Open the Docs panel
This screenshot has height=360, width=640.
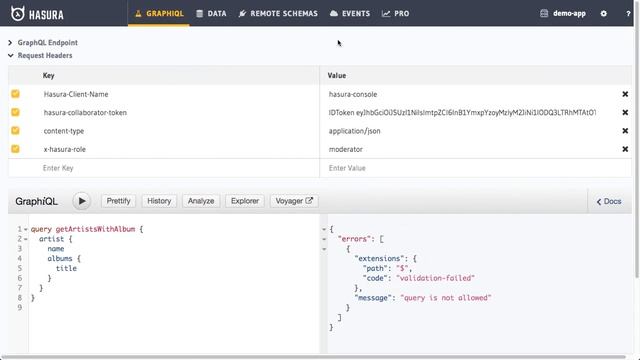point(609,201)
